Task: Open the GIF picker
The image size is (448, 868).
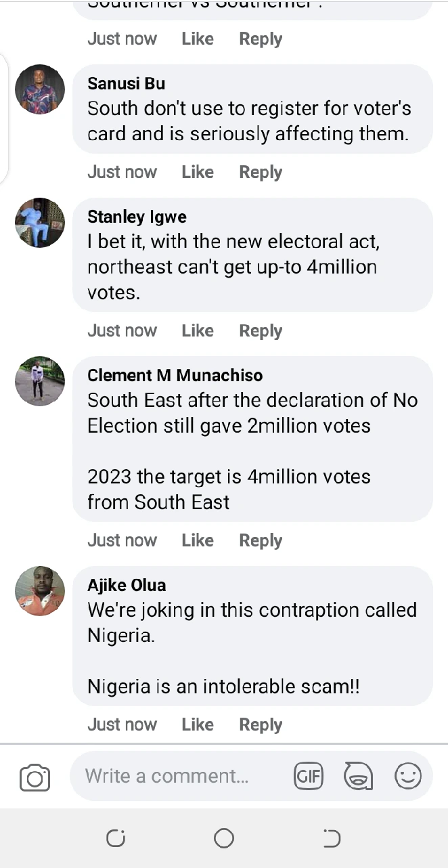Action: 309,776
